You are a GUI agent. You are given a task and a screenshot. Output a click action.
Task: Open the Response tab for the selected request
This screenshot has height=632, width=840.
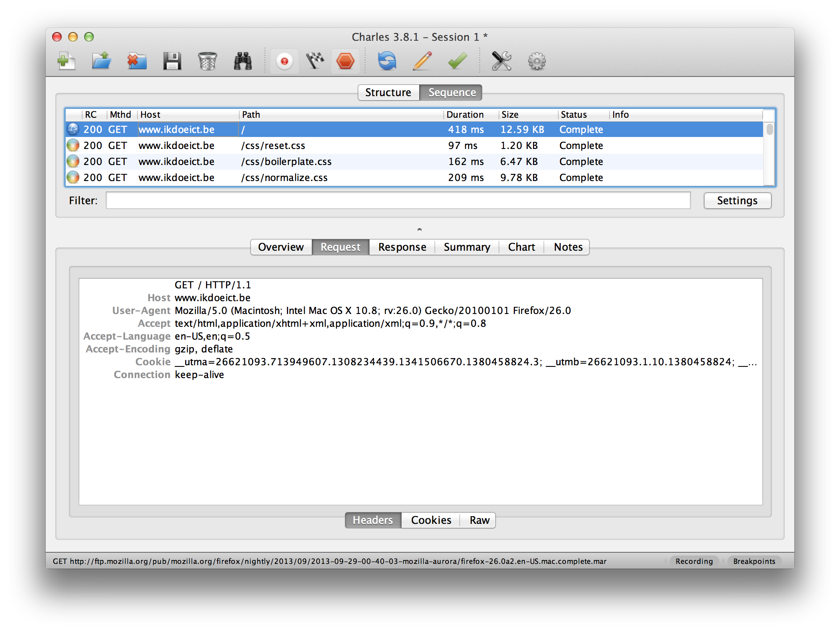tap(402, 247)
